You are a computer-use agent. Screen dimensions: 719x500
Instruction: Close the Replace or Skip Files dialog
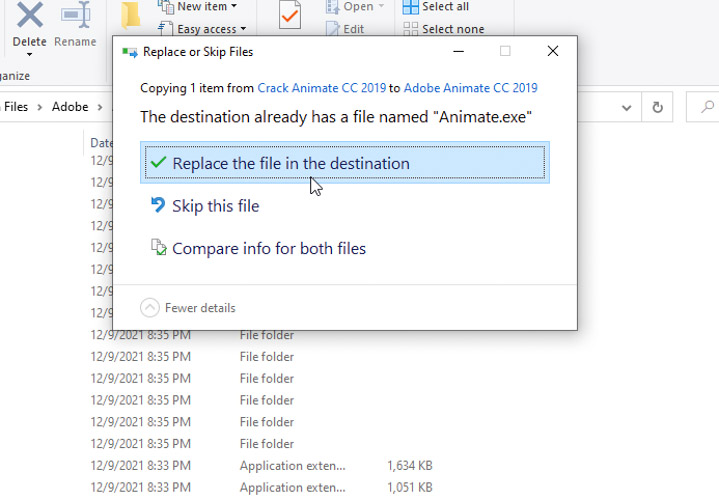pos(553,51)
